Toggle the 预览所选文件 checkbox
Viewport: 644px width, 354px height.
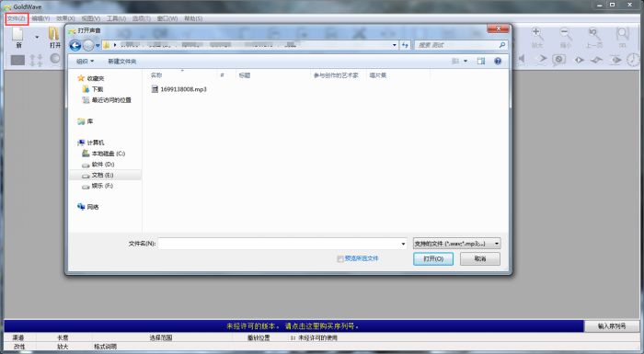point(340,258)
